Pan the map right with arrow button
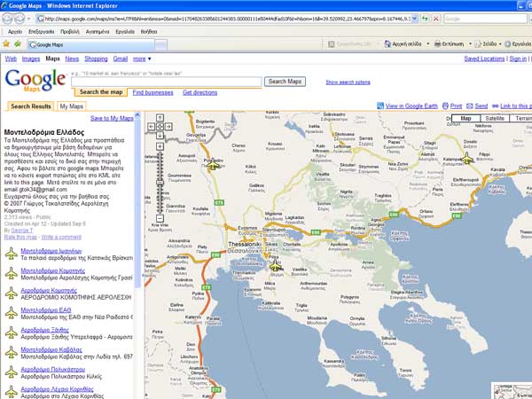Image resolution: width=532 pixels, height=399 pixels. (169, 127)
